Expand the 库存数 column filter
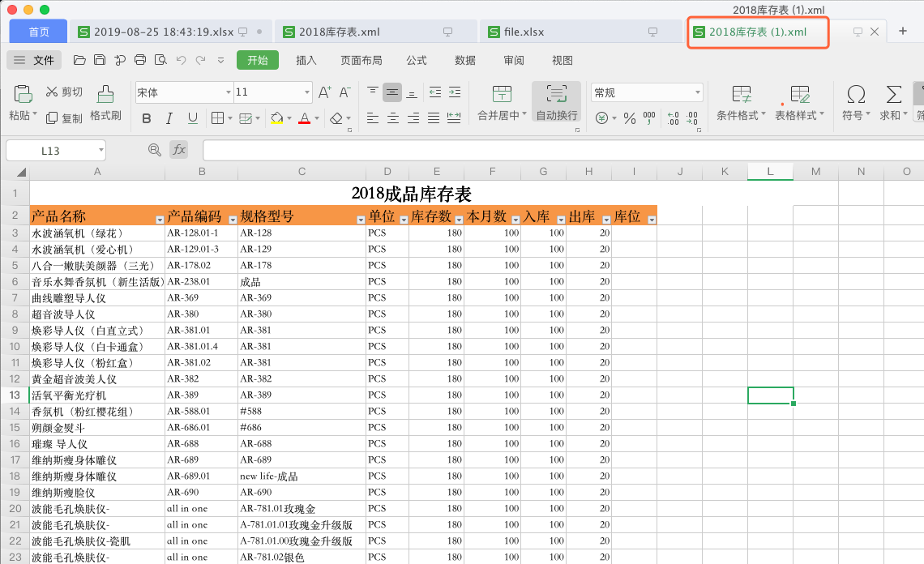The image size is (924, 564). [459, 220]
